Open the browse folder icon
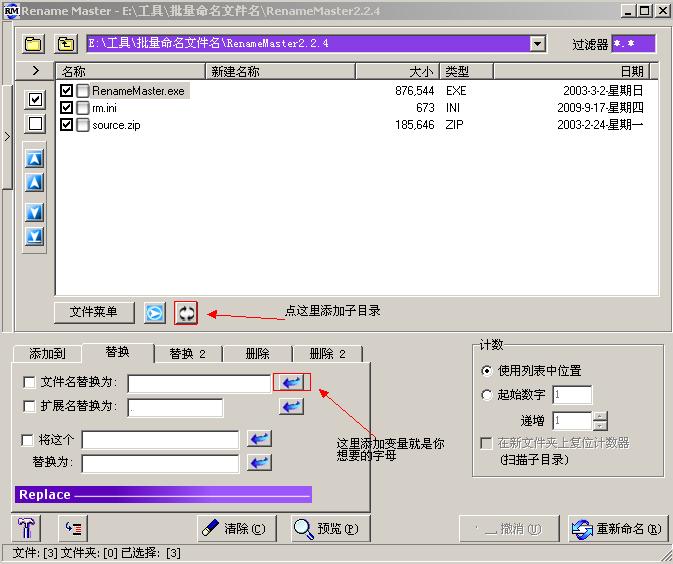This screenshot has width=673, height=564. point(33,44)
